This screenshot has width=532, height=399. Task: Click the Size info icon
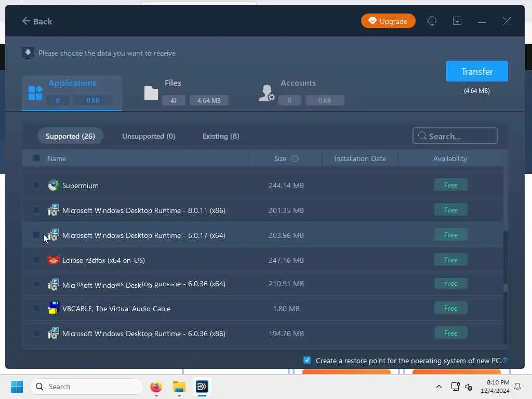(295, 158)
